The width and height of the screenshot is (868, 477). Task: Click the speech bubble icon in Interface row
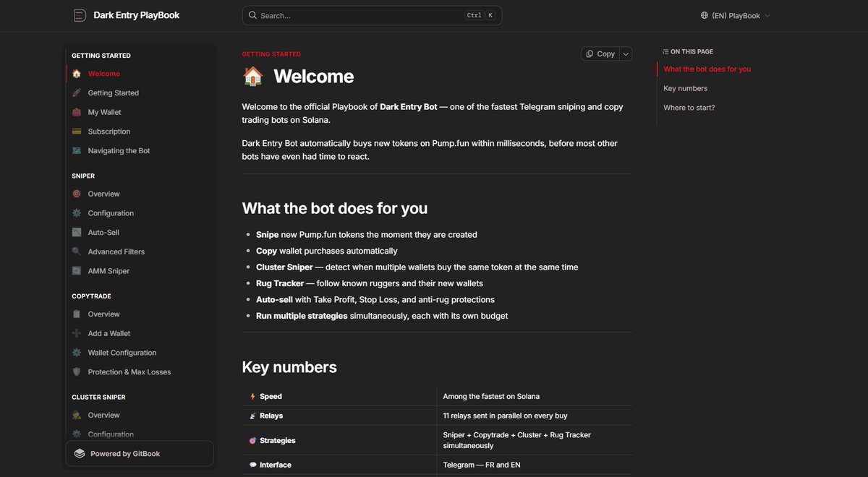click(252, 465)
